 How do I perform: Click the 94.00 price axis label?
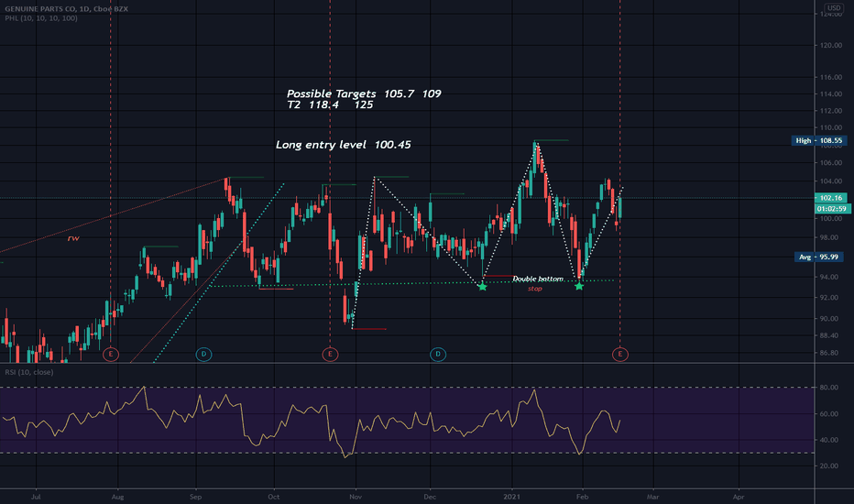829,277
